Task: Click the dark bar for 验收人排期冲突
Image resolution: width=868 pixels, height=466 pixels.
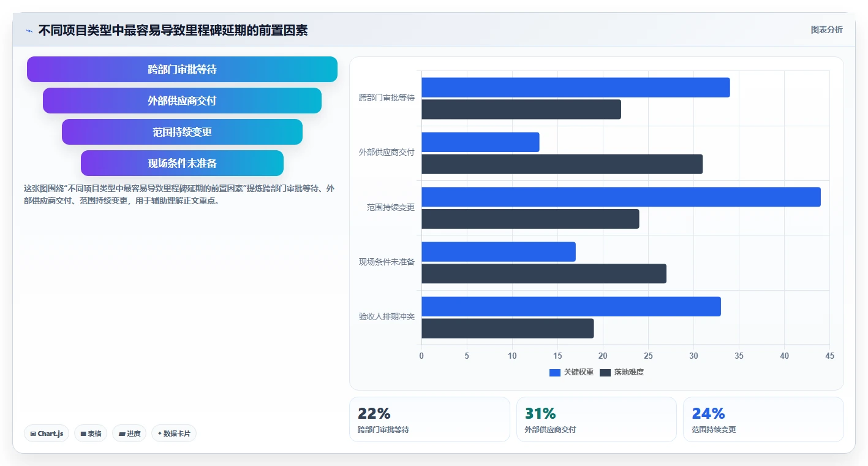Action: pos(508,328)
